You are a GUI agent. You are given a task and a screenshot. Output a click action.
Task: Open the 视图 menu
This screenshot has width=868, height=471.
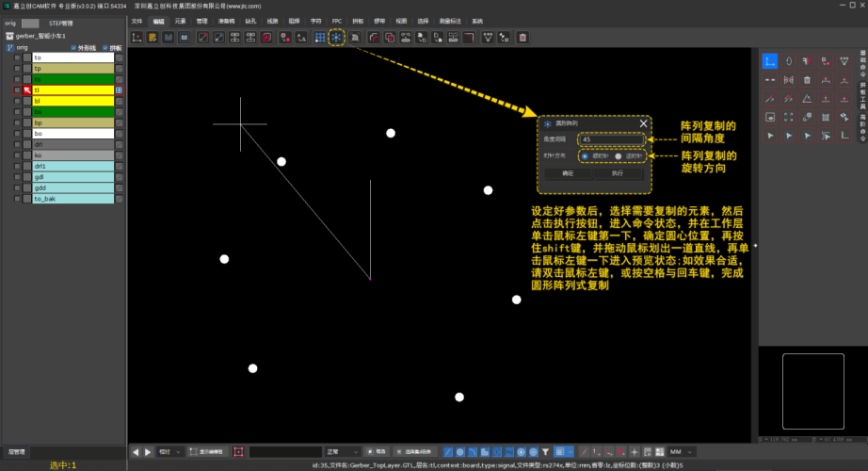click(x=401, y=21)
